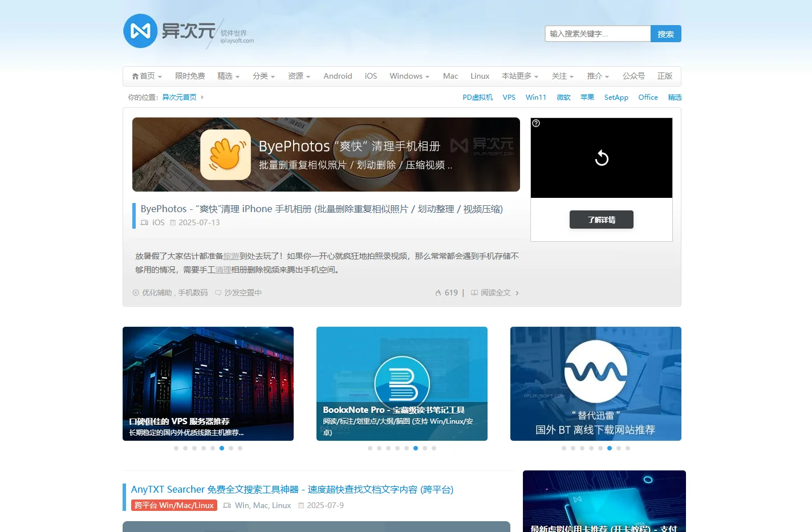Go to the Linux section
812x532 pixels.
pyautogui.click(x=480, y=76)
